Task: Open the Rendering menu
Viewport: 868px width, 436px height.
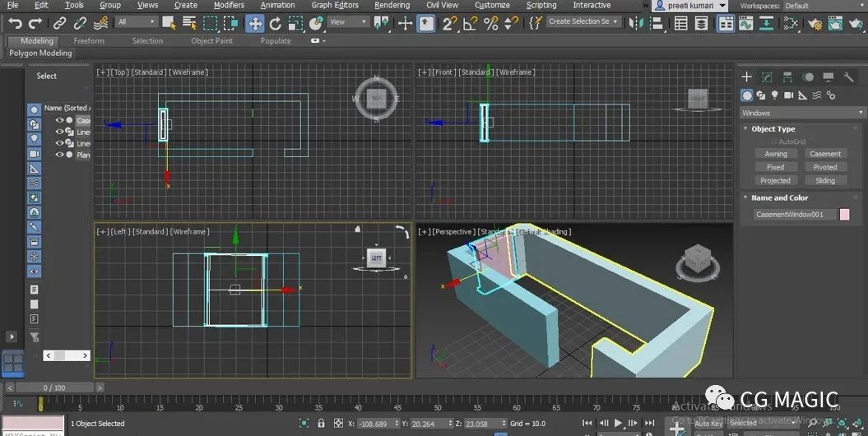Action: 392,5
